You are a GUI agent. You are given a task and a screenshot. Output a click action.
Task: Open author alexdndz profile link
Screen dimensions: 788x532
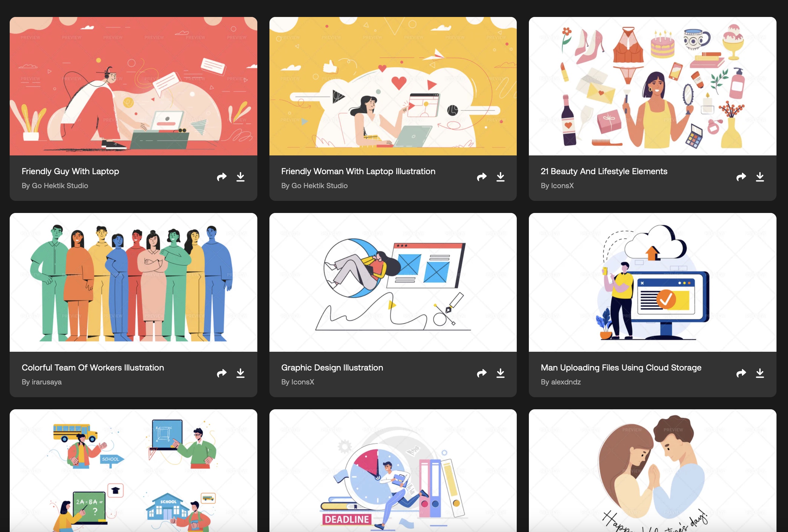coord(566,382)
